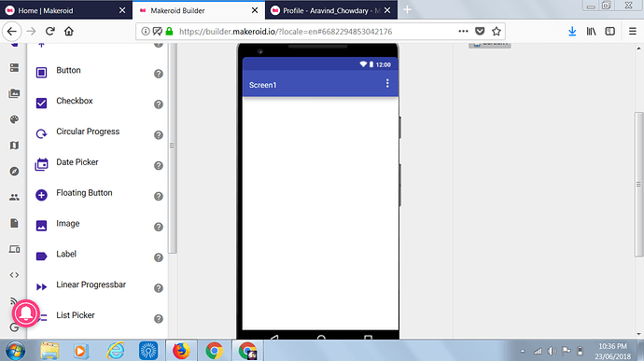Screen dimensions: 644x361
Task: Open the Social people category
Action: click(x=14, y=197)
